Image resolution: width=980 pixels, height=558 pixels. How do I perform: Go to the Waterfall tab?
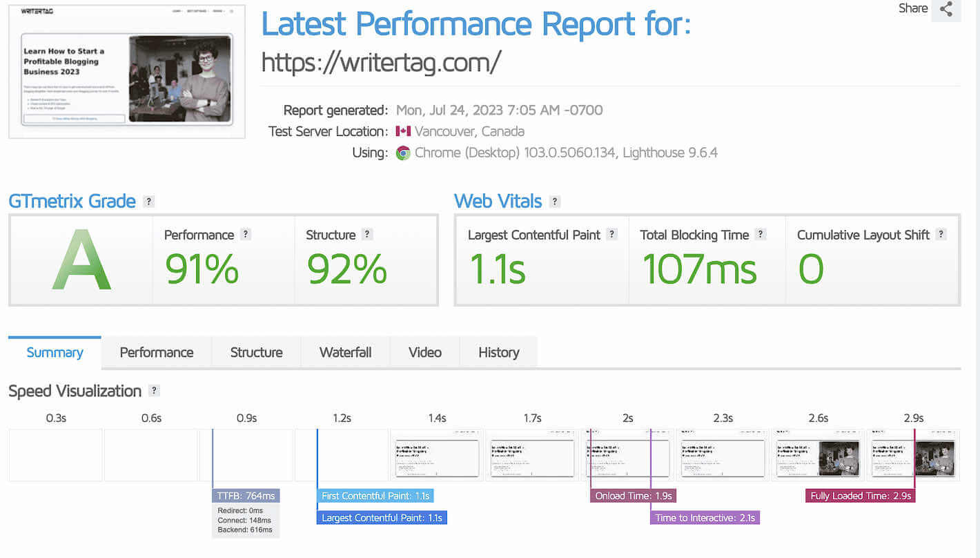346,352
